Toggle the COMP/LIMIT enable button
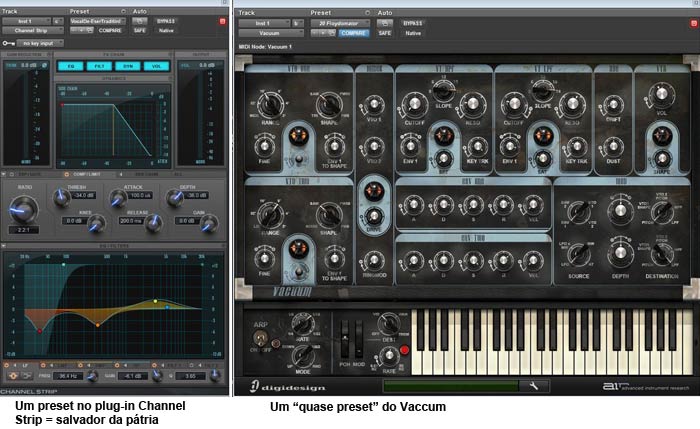Viewport: 700px width, 429px height. click(x=67, y=174)
